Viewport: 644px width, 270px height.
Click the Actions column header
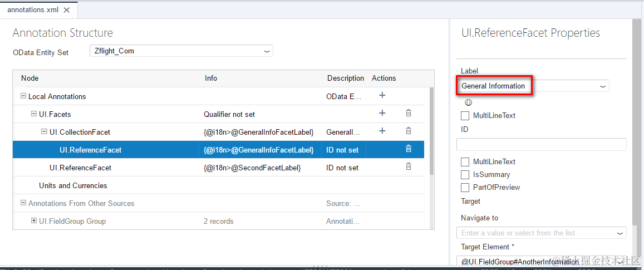click(384, 78)
